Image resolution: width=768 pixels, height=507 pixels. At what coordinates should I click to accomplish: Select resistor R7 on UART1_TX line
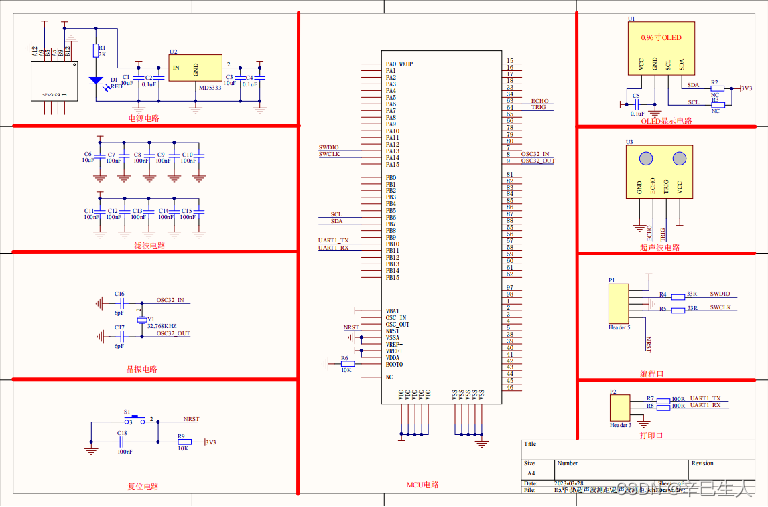point(663,401)
